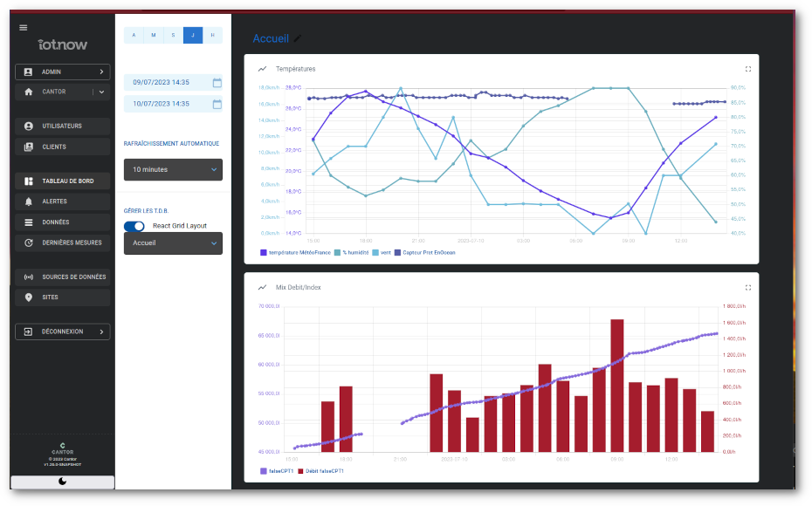Open the ADMIN profile button
This screenshot has height=506, width=812.
(x=63, y=72)
